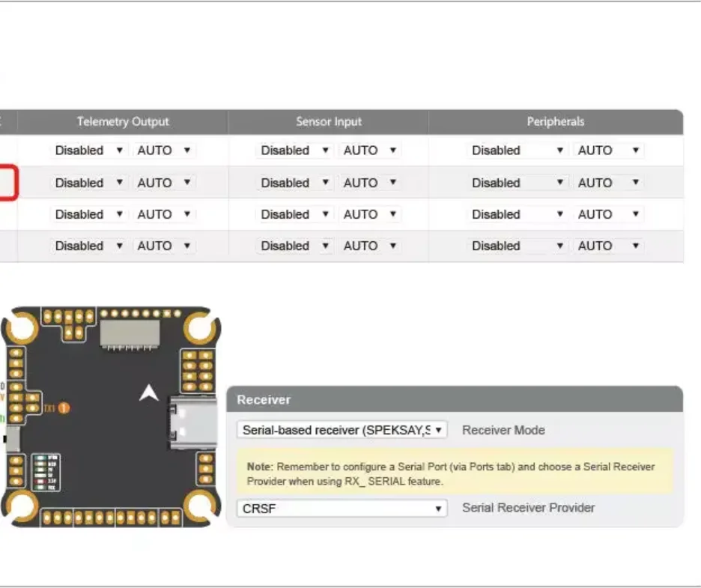Screen dimensions: 701x588
Task: Open first row Sensor Input Disabled dropdown
Action: [x=294, y=151]
